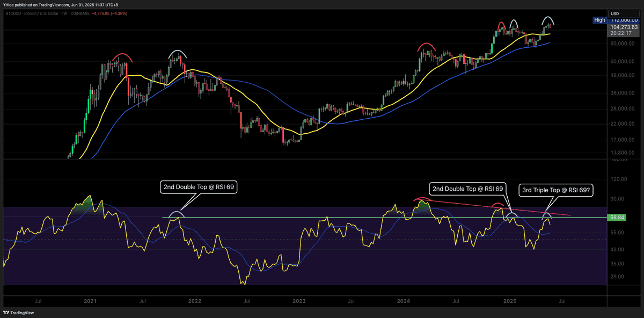Click the 35.00 RSI axis label

(x=617, y=264)
